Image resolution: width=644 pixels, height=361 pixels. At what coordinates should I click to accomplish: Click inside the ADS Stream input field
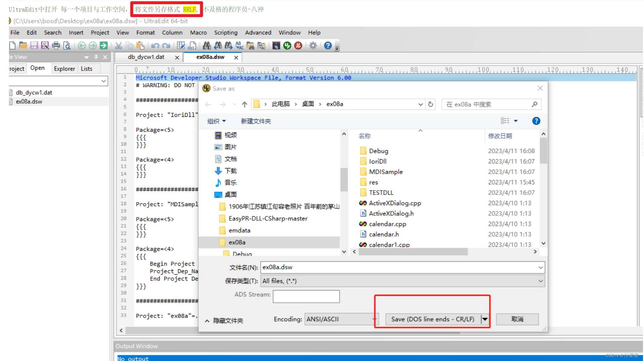pyautogui.click(x=306, y=296)
